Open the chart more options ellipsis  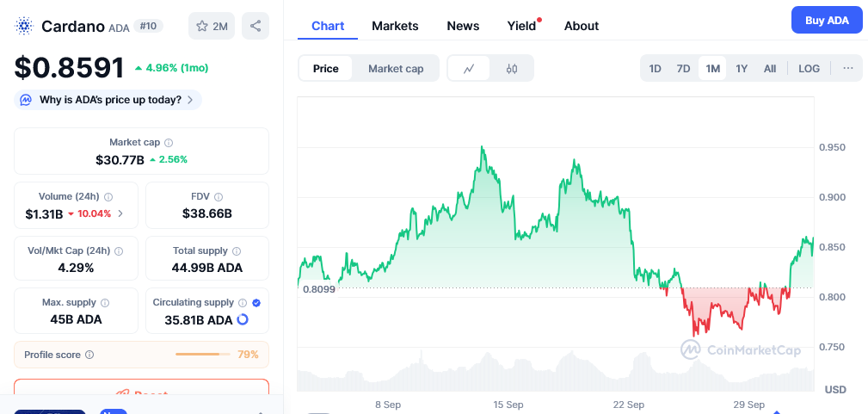coord(848,69)
